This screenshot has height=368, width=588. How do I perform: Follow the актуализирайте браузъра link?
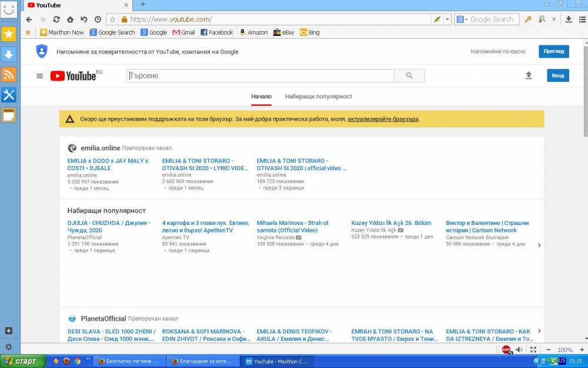coord(383,119)
